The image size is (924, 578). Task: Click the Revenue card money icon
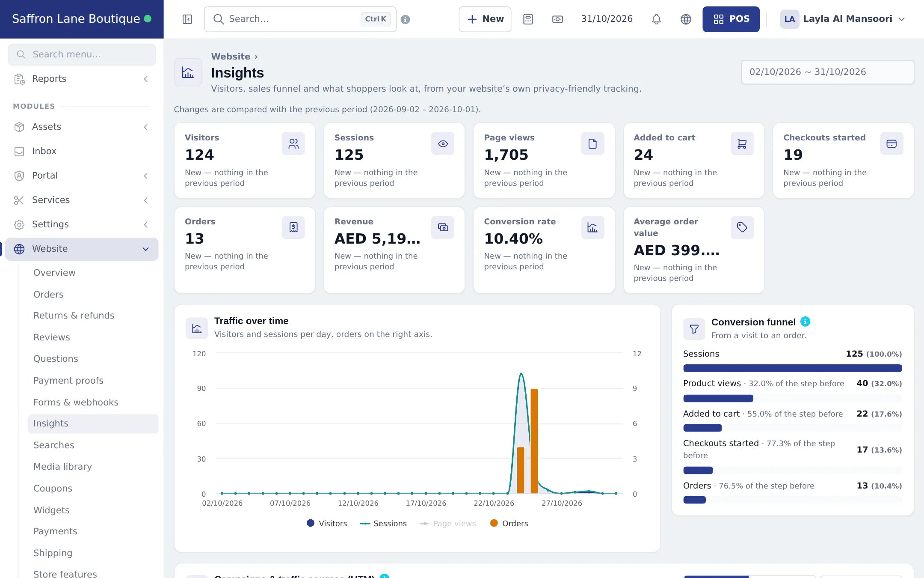(443, 227)
